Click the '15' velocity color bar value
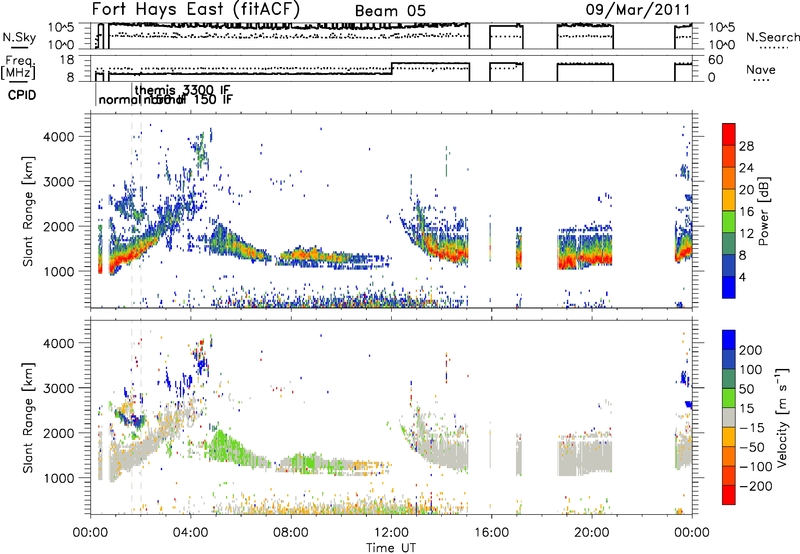This screenshot has width=800, height=554. [747, 408]
